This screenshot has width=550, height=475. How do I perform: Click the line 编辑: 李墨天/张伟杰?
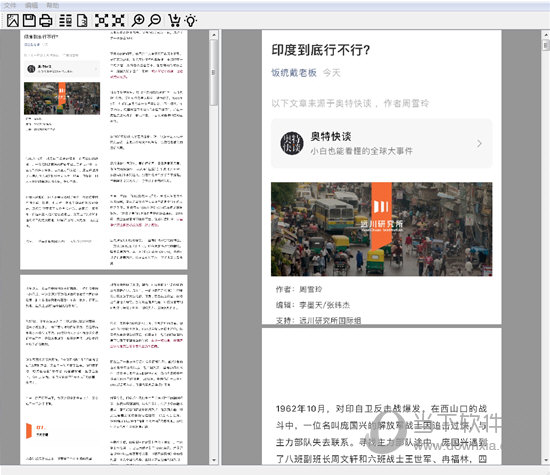point(313,305)
